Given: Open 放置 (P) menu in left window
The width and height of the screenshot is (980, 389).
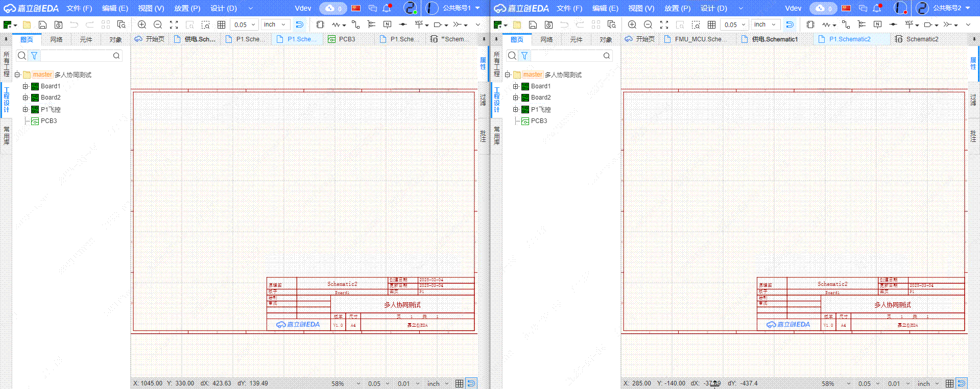Looking at the screenshot, I should pyautogui.click(x=187, y=8).
